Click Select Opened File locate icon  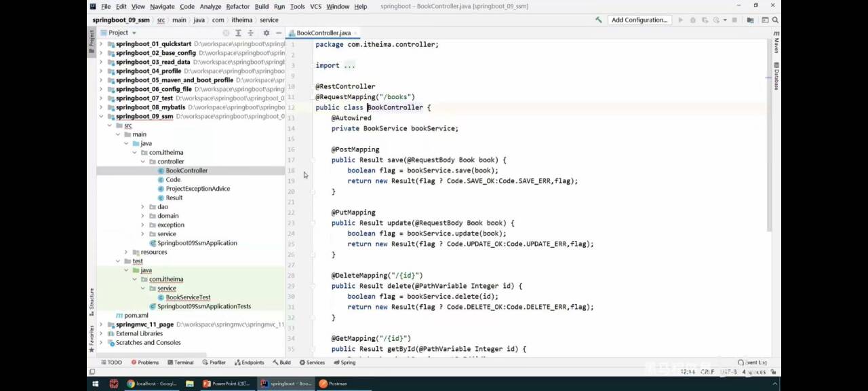(226, 33)
